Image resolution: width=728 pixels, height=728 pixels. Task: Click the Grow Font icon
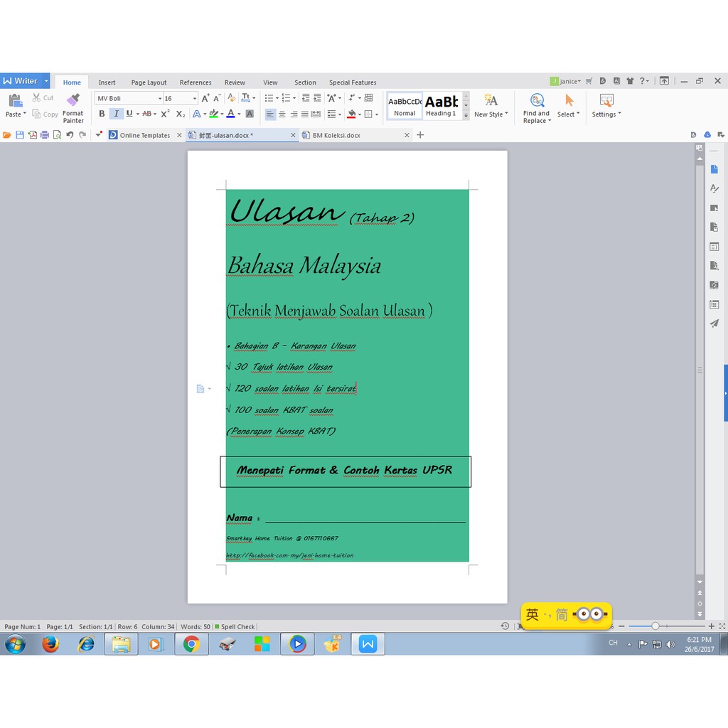click(205, 98)
